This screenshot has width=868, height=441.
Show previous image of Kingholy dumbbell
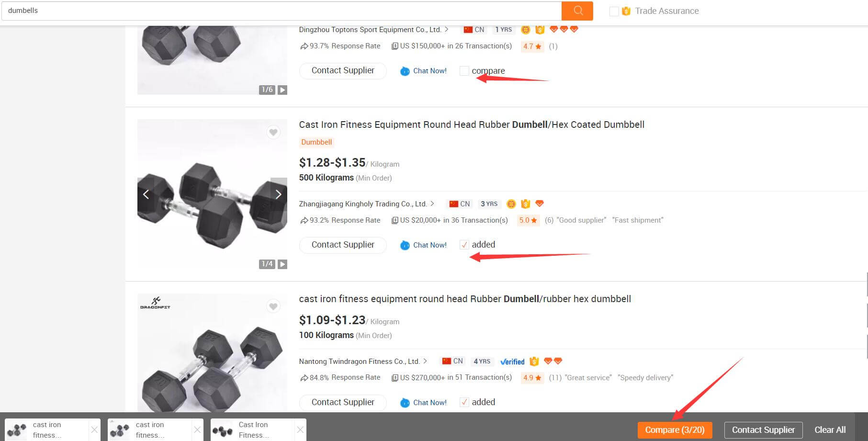pos(146,194)
